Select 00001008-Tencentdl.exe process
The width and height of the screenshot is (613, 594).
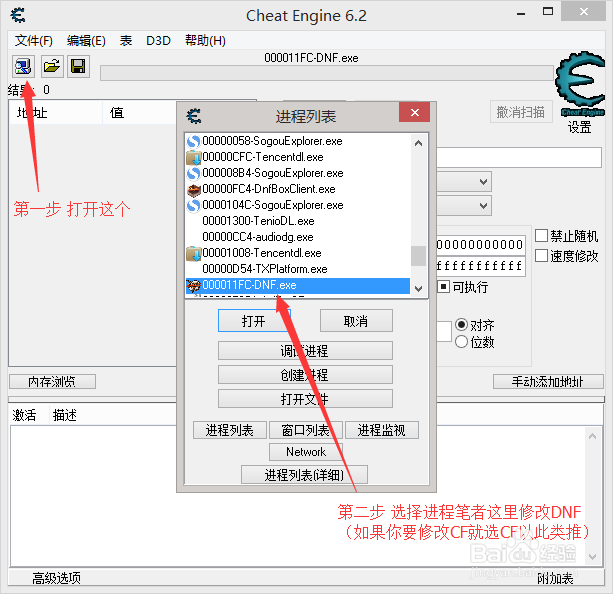pos(298,253)
